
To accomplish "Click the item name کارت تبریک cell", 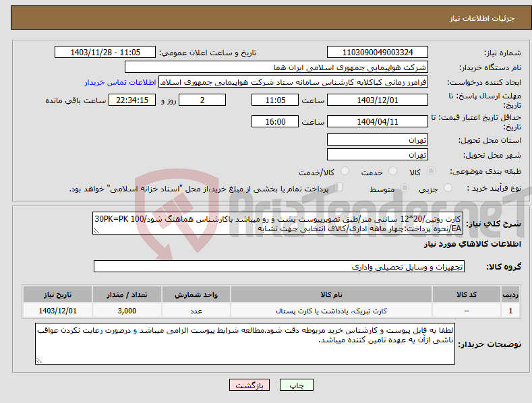I will 331,311.
